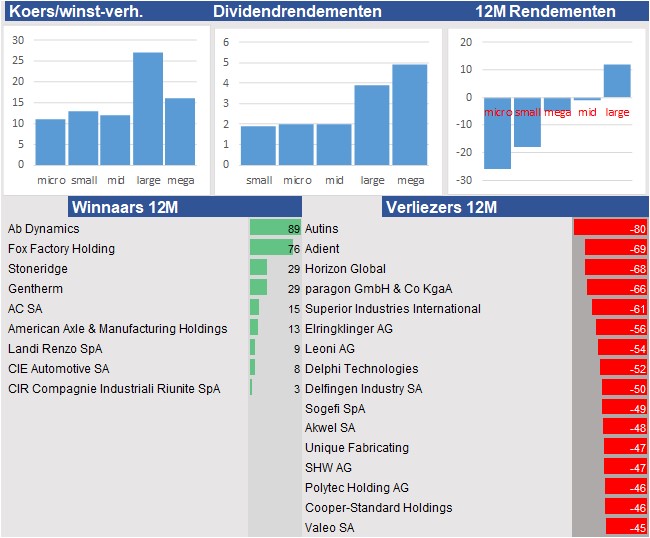Click the Cooper-Standard Holdings entry
The width and height of the screenshot is (650, 538).
click(378, 508)
